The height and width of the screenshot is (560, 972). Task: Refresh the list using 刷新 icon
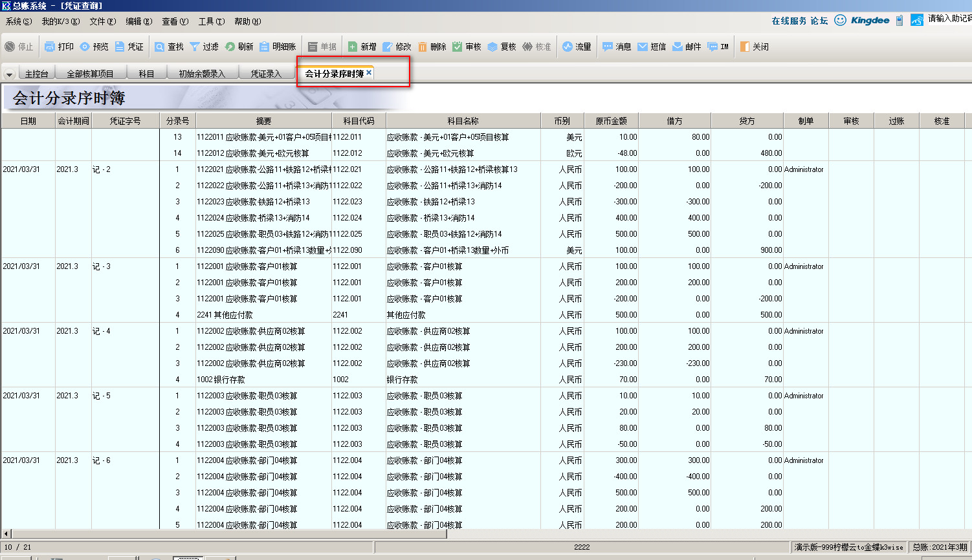230,47
